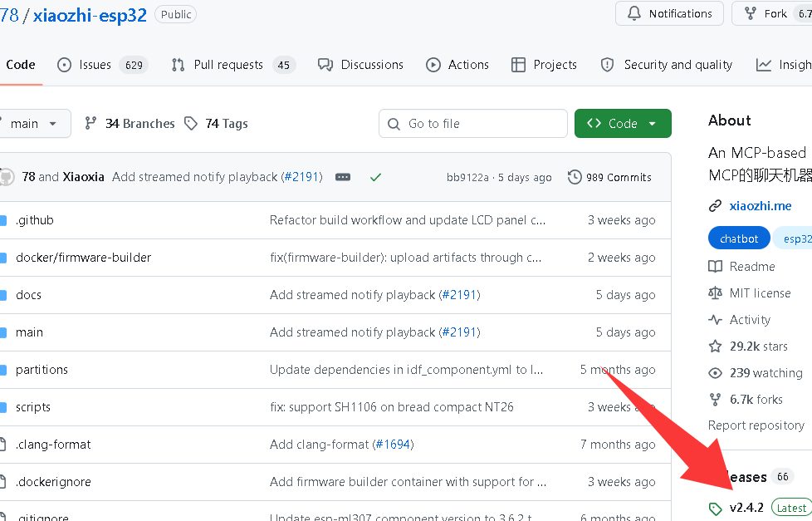Click the green checkmark build status icon
Image resolution: width=812 pixels, height=521 pixels.
point(376,177)
